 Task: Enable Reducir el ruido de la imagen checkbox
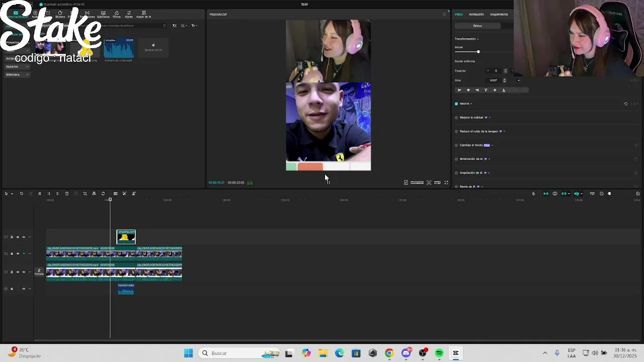(456, 131)
